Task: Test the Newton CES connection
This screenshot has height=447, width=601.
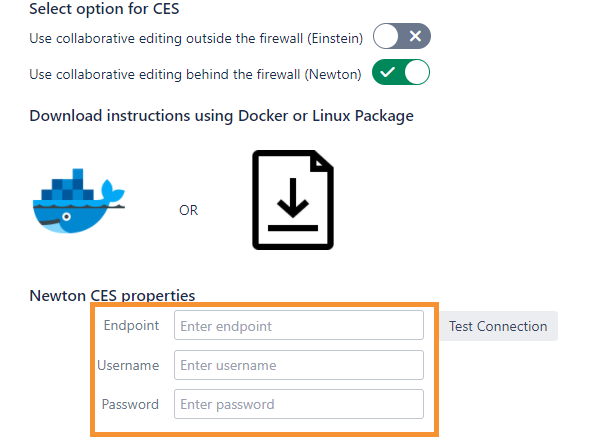Action: pyautogui.click(x=498, y=326)
